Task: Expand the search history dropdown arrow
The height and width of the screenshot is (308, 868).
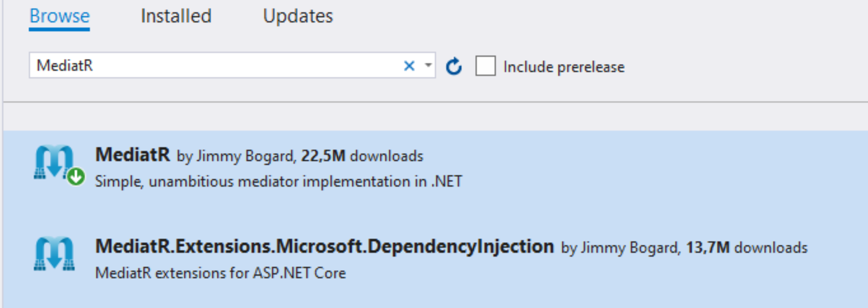Action: (428, 65)
